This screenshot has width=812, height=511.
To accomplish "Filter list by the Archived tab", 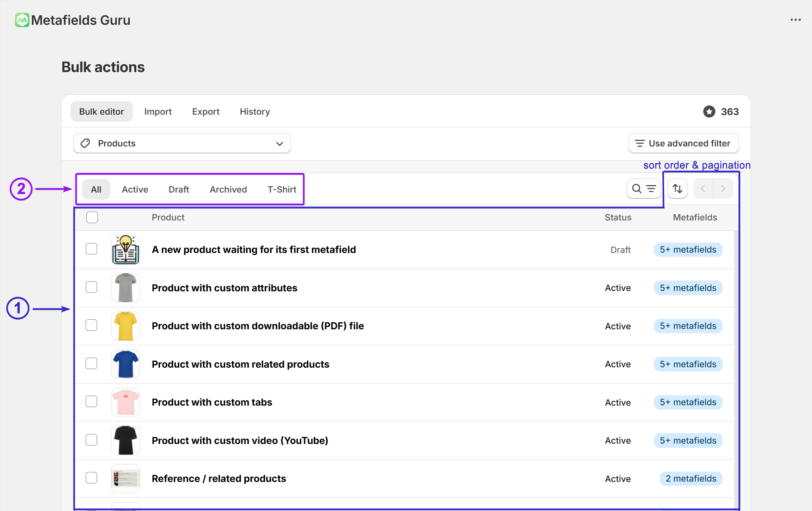I will pos(228,189).
